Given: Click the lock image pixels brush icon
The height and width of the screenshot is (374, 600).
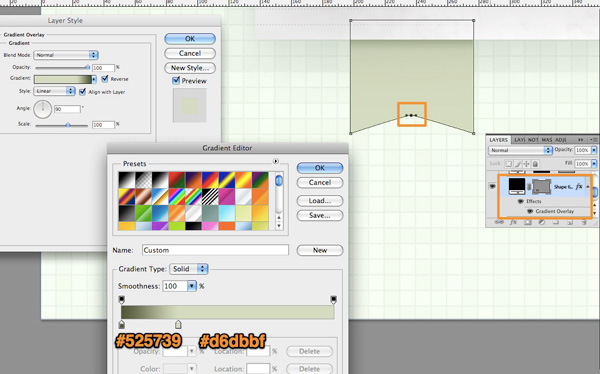Looking at the screenshot, I should pyautogui.click(x=517, y=164).
